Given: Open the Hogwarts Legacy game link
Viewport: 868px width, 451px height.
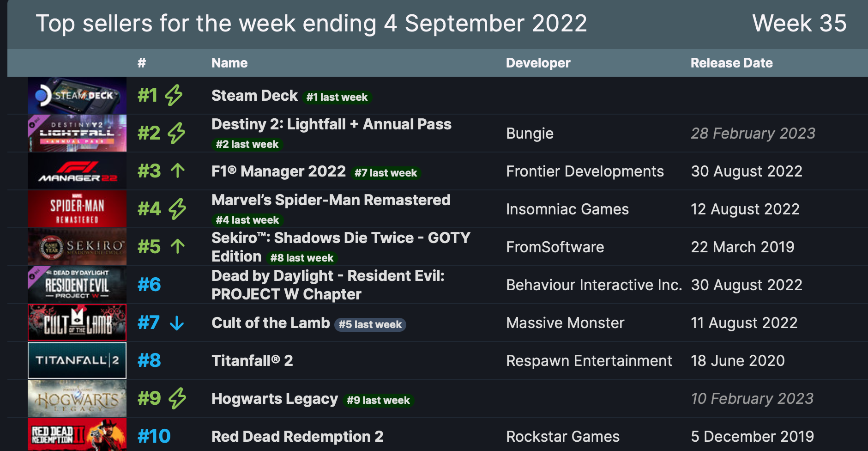Looking at the screenshot, I should (275, 398).
